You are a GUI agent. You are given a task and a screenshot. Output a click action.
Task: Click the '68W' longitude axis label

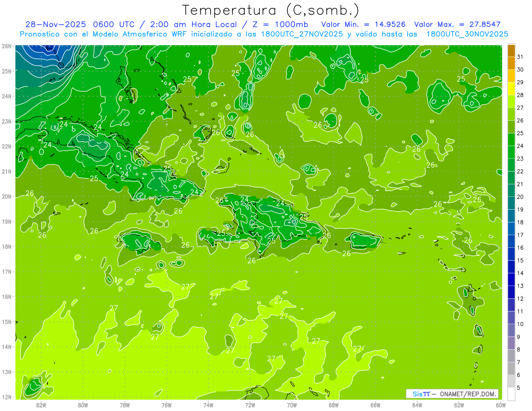[334, 405]
